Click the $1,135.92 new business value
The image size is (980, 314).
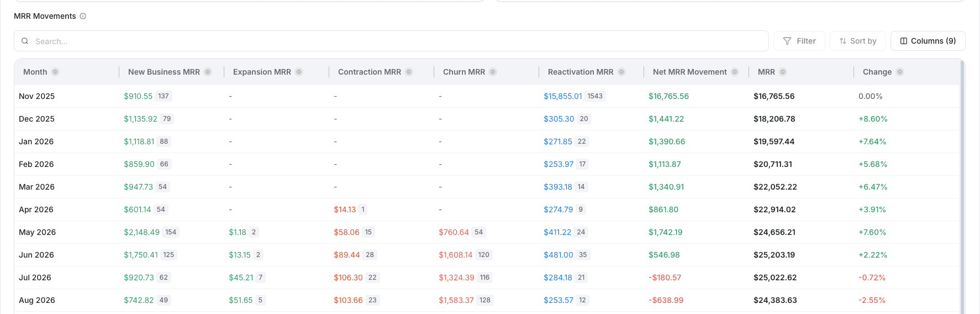[x=140, y=119]
